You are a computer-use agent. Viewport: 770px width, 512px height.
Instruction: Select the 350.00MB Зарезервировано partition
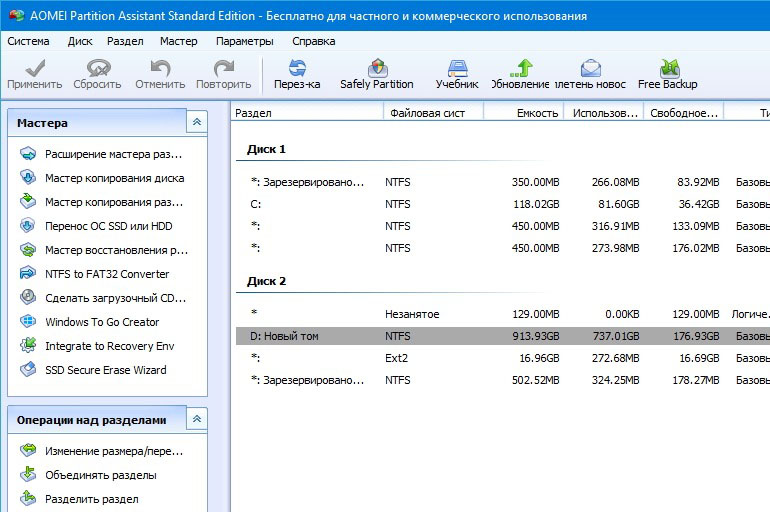pos(503,182)
